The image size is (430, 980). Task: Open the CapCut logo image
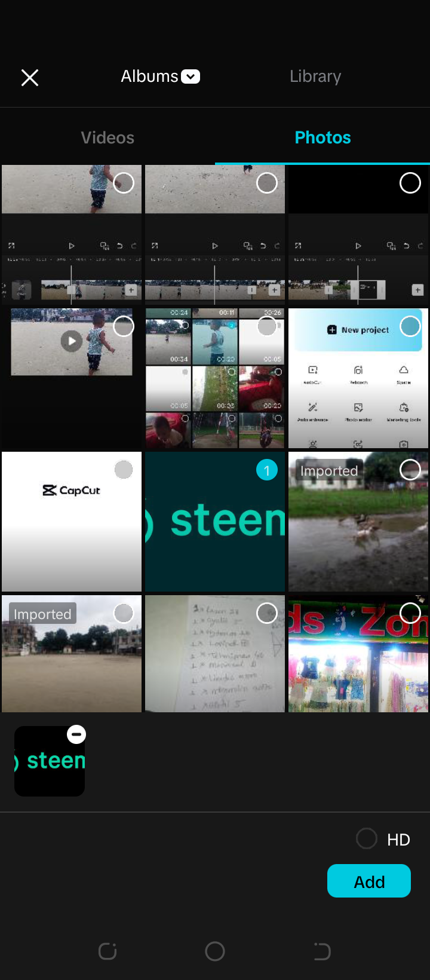(x=72, y=522)
